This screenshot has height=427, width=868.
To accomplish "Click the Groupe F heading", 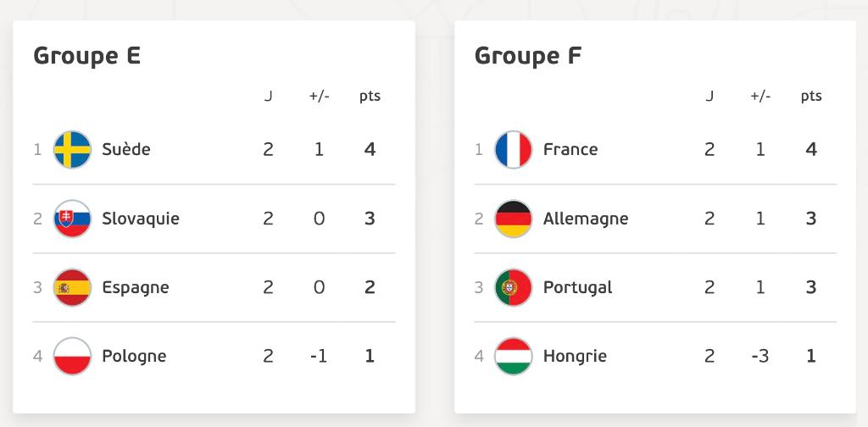I will coord(528,56).
